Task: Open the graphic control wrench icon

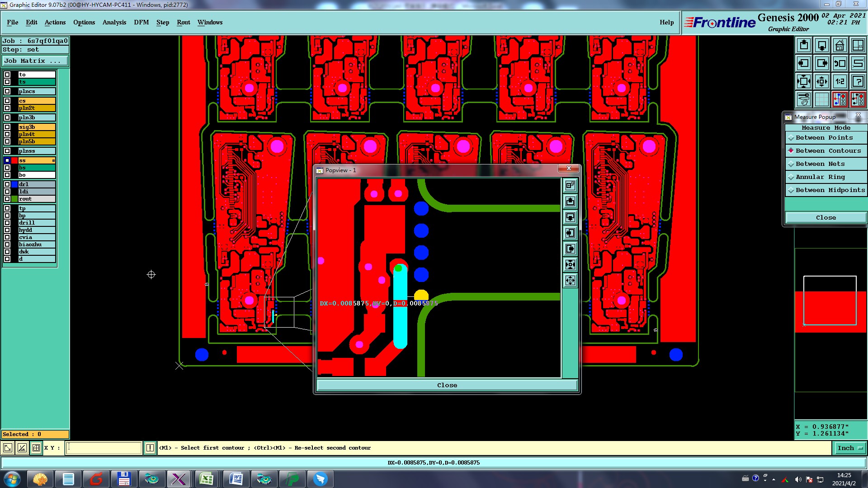Action: [x=803, y=99]
